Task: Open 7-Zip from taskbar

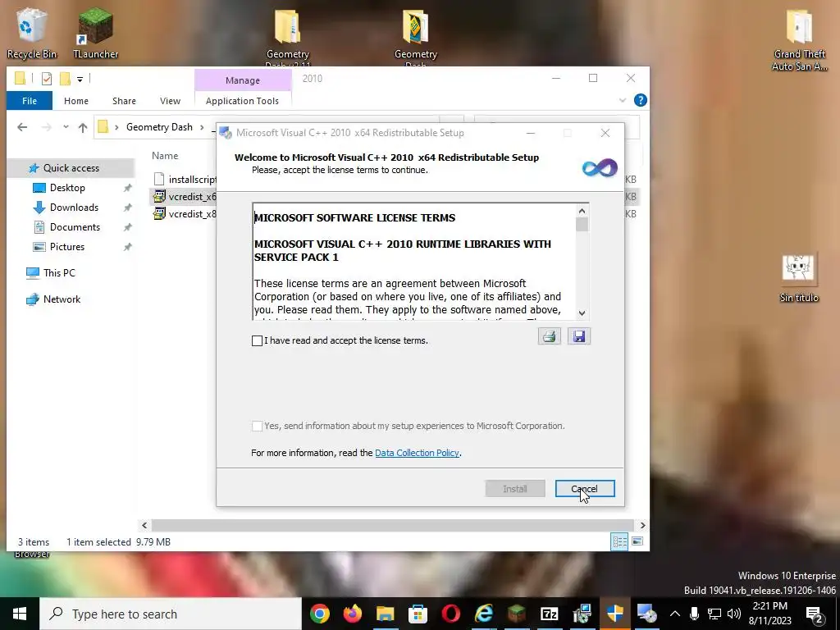Action: (549, 614)
